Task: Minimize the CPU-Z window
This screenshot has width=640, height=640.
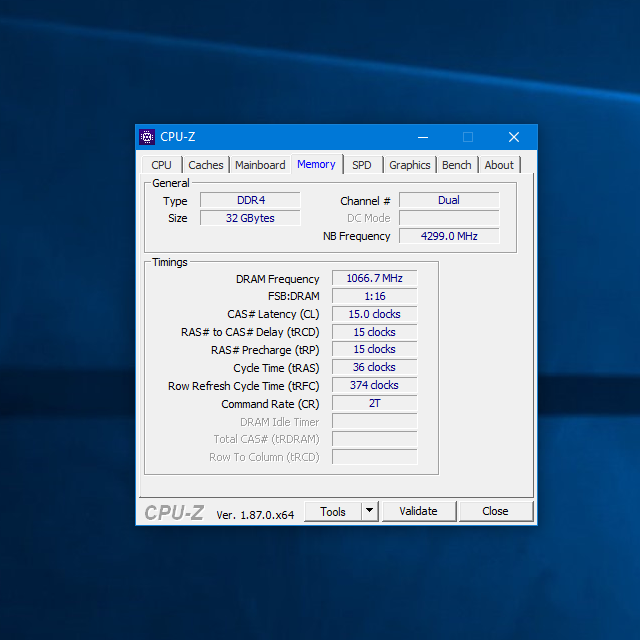Action: (423, 137)
